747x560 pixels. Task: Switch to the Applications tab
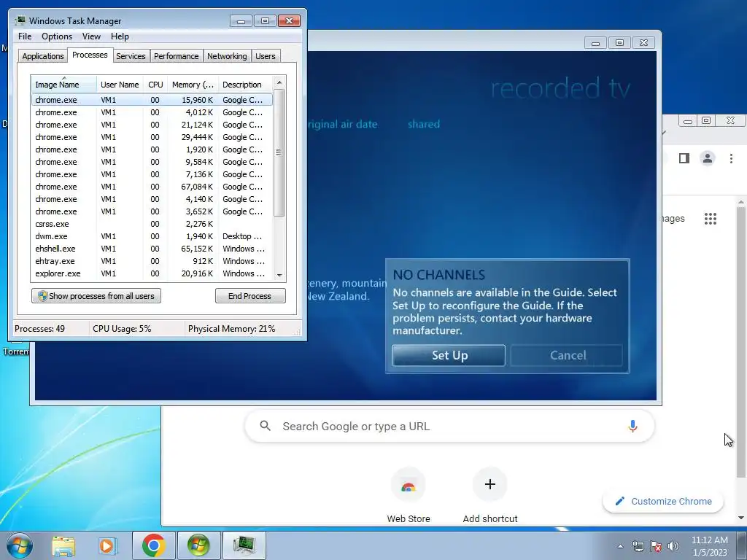pyautogui.click(x=43, y=56)
